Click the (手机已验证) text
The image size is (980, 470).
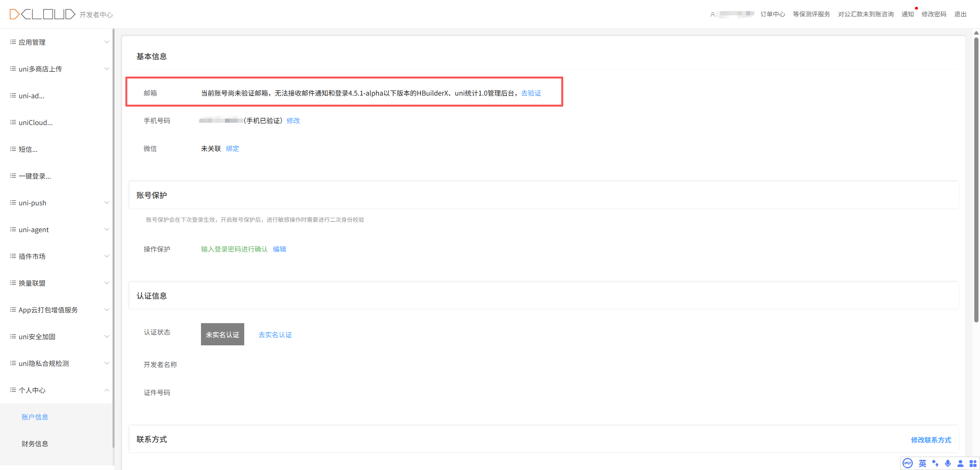(263, 121)
